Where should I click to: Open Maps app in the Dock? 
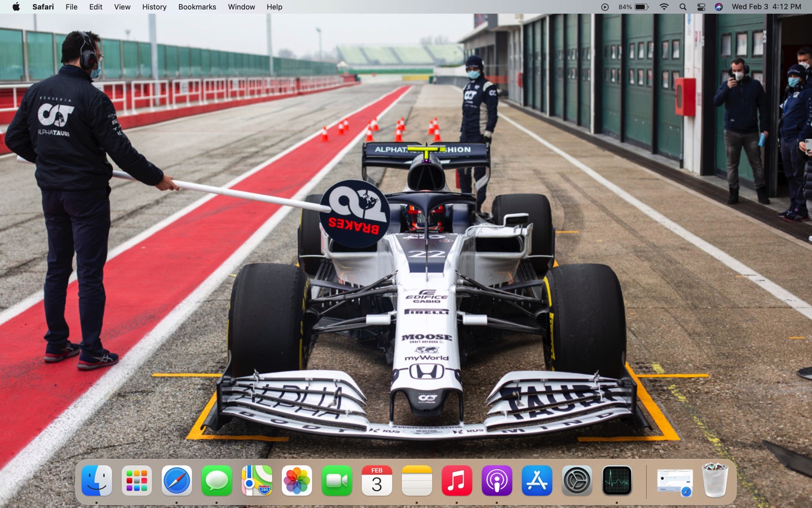pyautogui.click(x=257, y=481)
